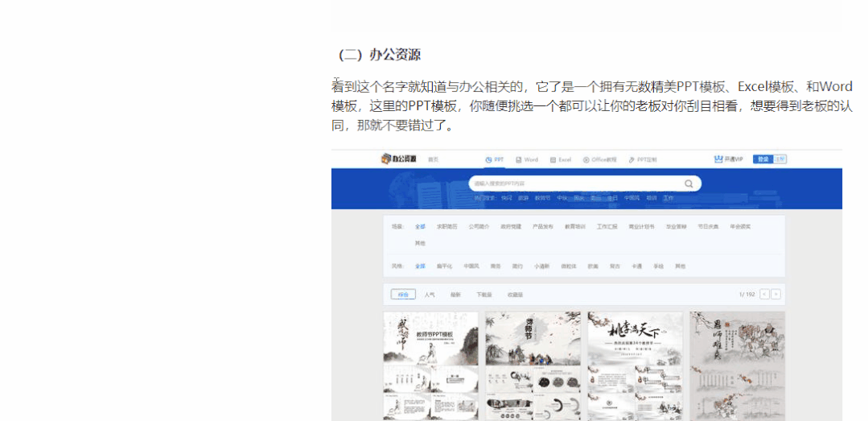Open the 桃李满天下 template thumbnail

[x=635, y=365]
